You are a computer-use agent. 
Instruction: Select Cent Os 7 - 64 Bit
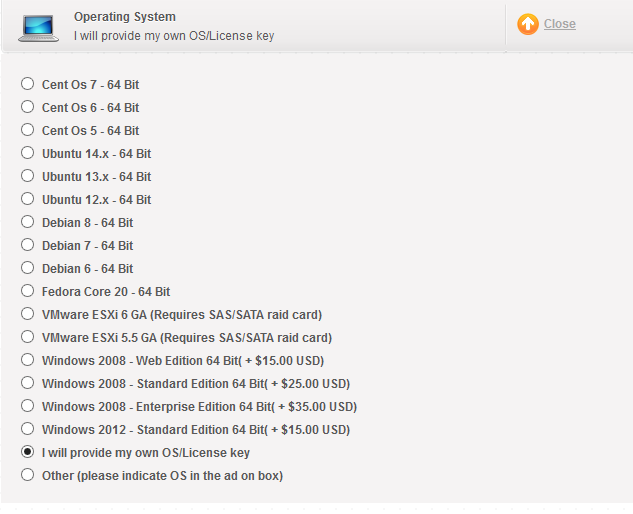(x=28, y=85)
